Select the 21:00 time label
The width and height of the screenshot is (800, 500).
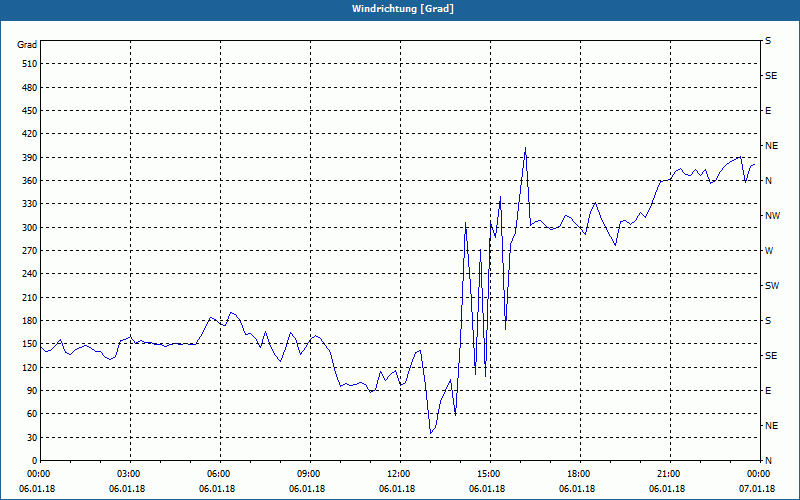click(x=667, y=474)
